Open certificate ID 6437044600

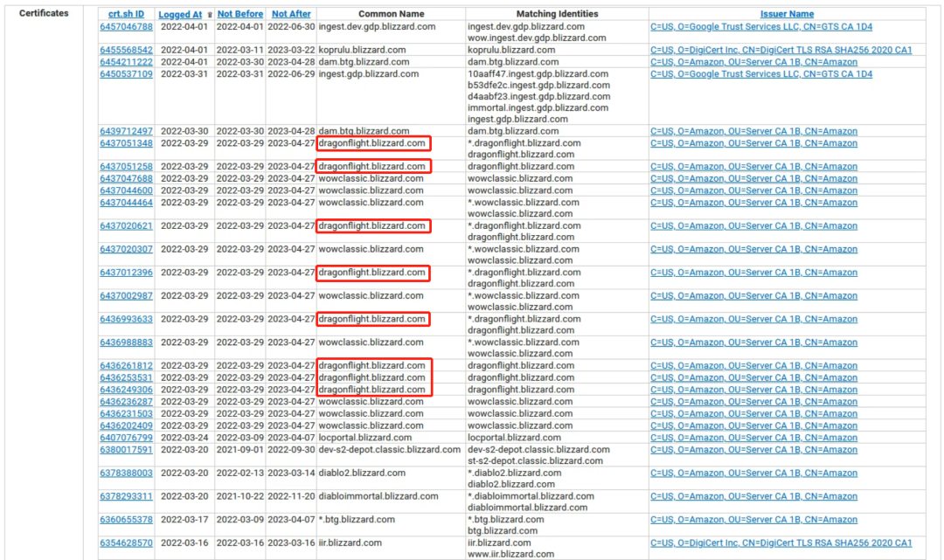[x=127, y=190]
